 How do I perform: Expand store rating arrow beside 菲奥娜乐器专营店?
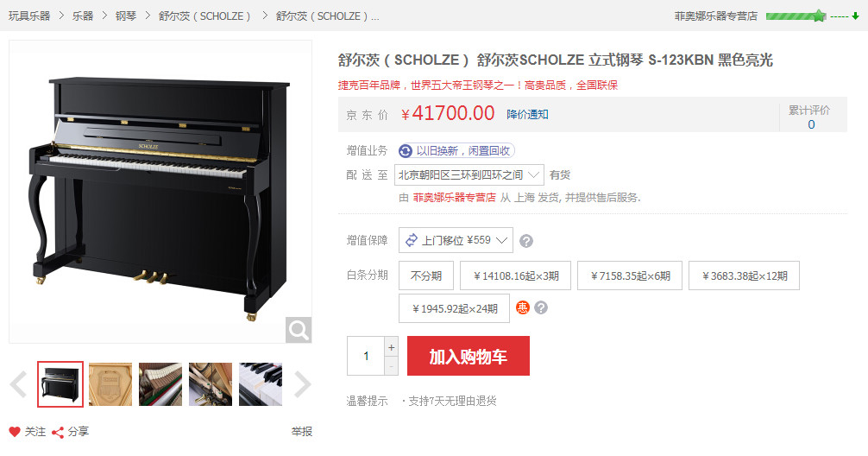(x=855, y=16)
